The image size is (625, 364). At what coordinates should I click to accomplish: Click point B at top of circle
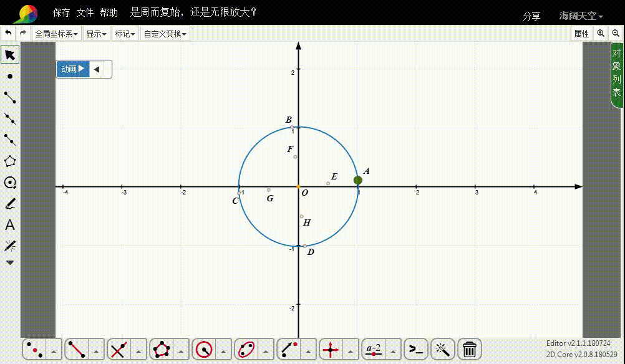tap(292, 127)
